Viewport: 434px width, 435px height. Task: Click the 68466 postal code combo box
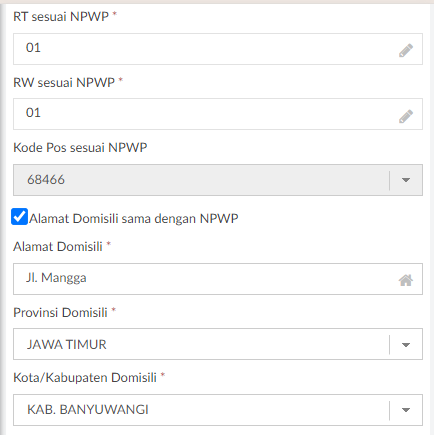click(x=218, y=180)
